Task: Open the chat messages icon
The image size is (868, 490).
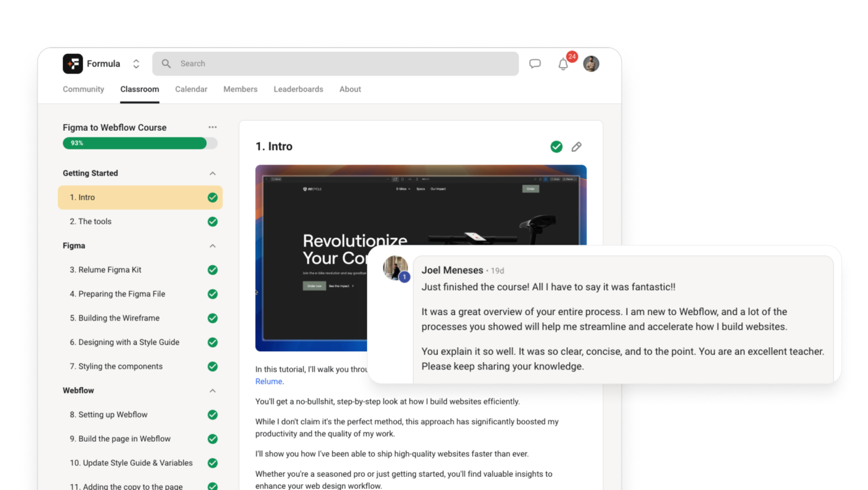Action: click(x=535, y=63)
